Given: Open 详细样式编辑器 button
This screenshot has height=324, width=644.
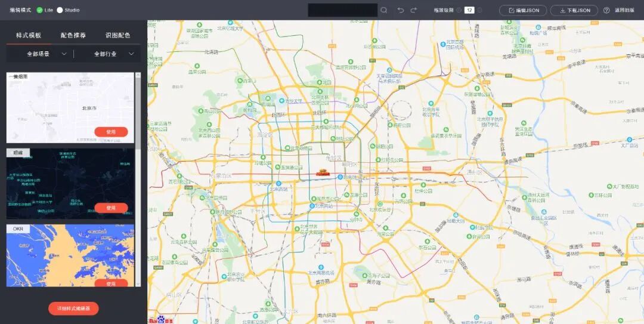Looking at the screenshot, I should point(73,308).
